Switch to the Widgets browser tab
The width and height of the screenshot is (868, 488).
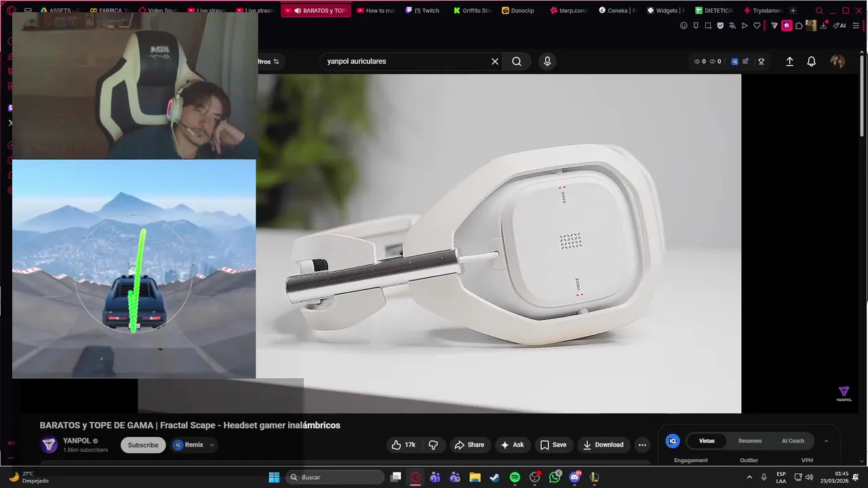[x=666, y=10]
